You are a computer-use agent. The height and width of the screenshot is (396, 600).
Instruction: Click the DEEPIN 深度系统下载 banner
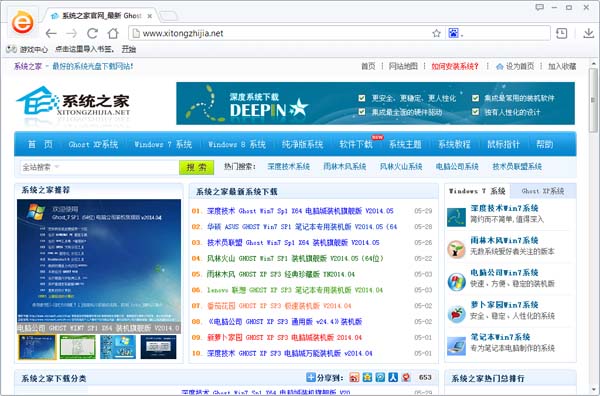(375, 103)
